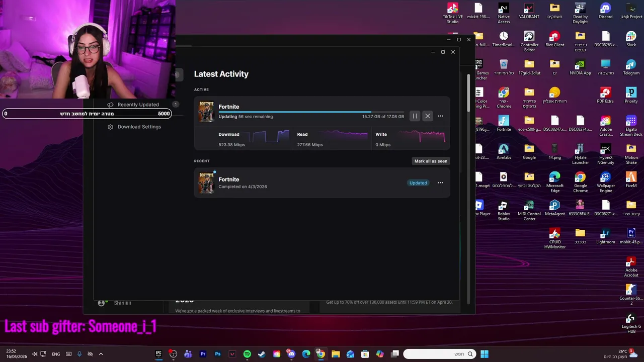Open the Adobe Acrobat desktop shortcut
The image size is (644, 362).
tap(631, 266)
